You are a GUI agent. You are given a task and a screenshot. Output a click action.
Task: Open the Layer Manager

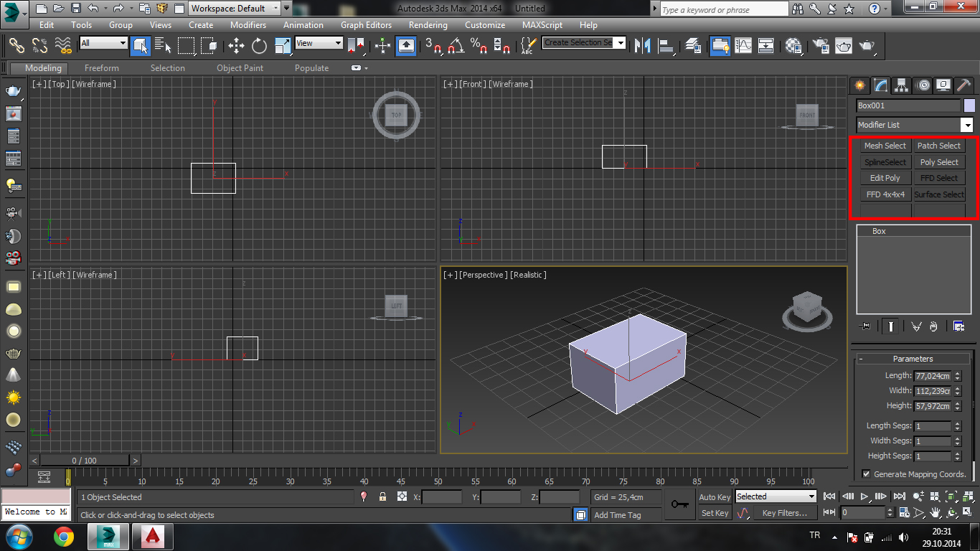click(693, 46)
